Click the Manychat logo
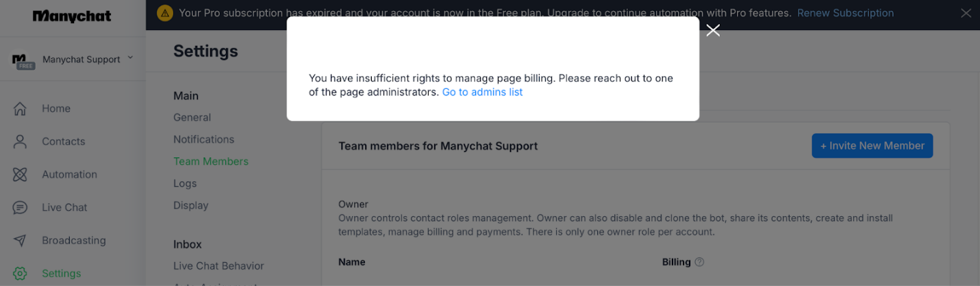 pyautogui.click(x=72, y=16)
